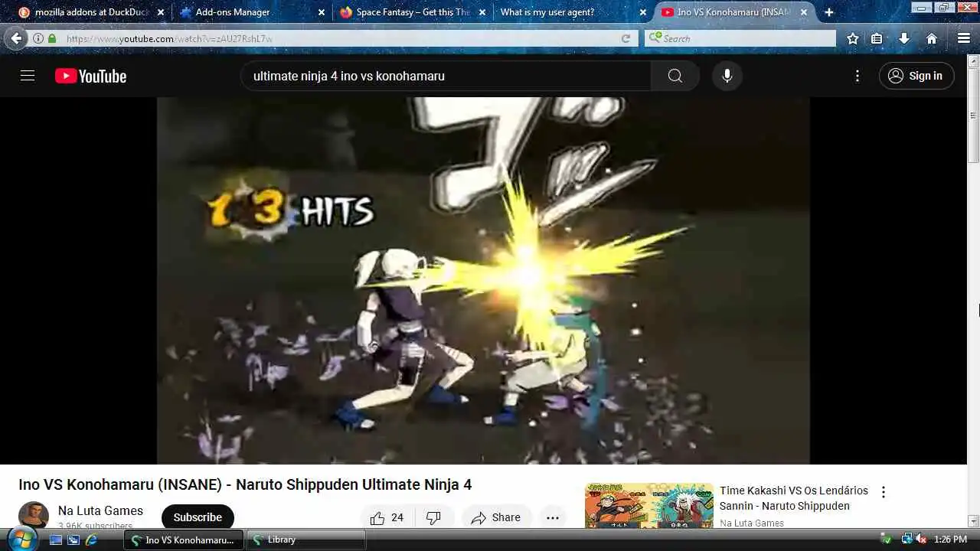Click Switch between windows quick launch icon

[x=73, y=540]
